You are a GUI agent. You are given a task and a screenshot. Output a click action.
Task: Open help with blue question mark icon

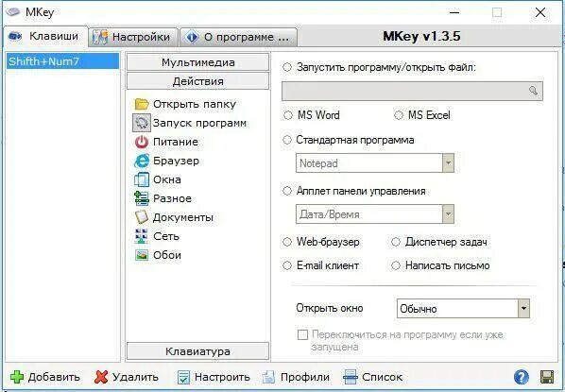click(522, 377)
